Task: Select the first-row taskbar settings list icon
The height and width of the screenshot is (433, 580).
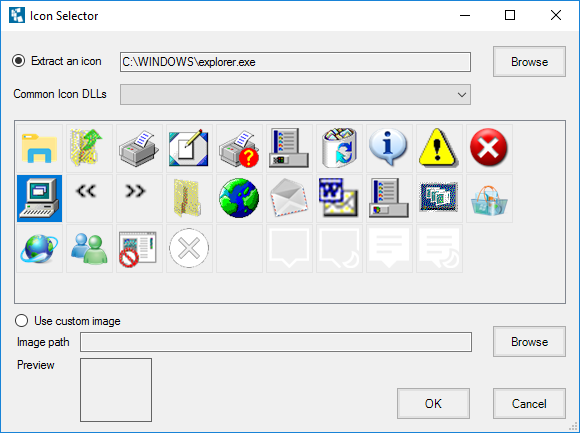Action: 289,149
